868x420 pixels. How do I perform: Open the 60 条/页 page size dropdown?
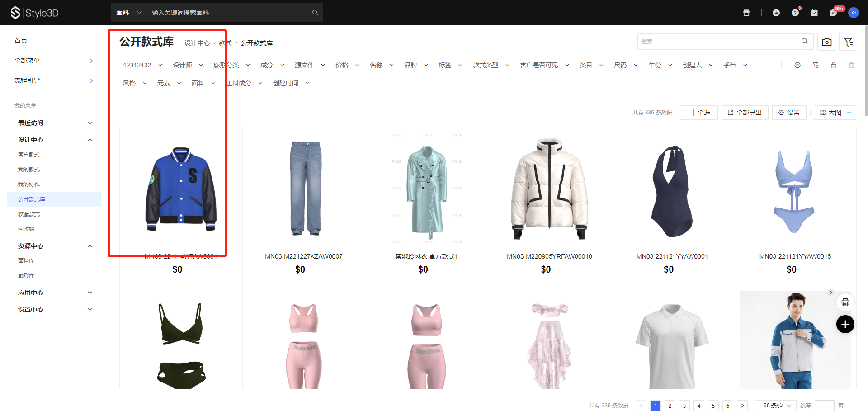(776, 406)
